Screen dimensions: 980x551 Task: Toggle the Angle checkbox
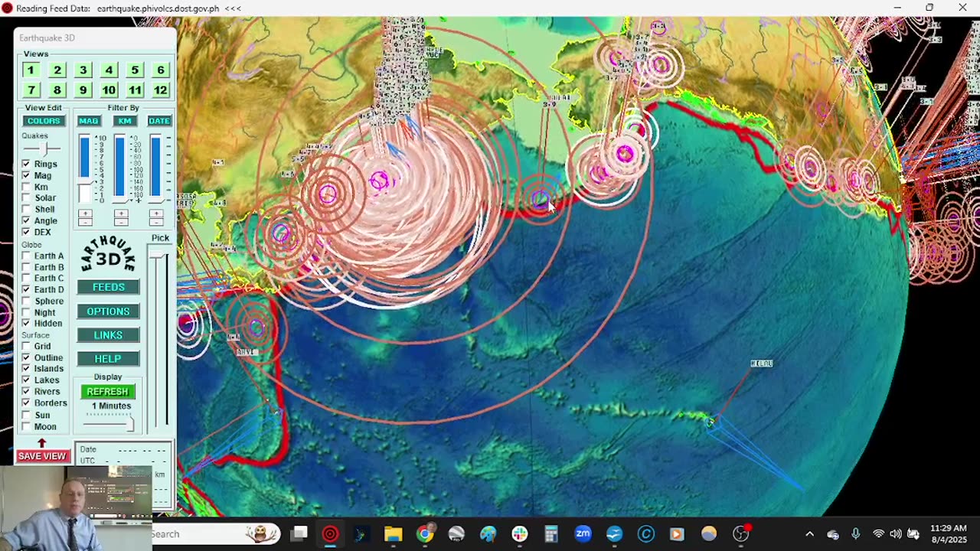pos(27,221)
